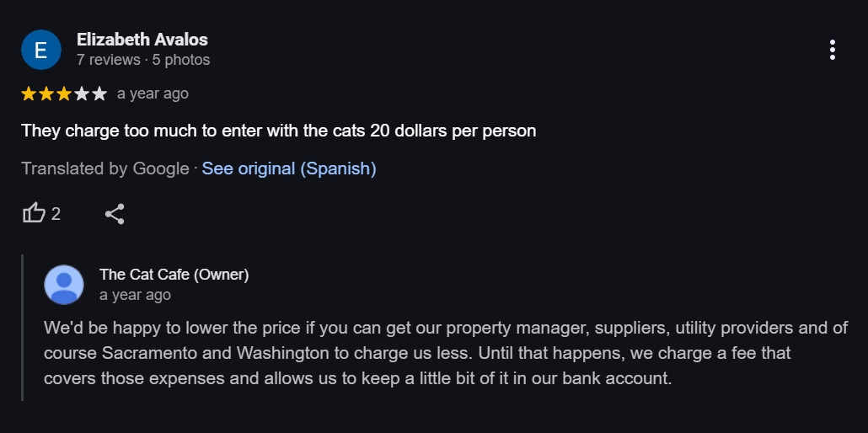Click the third gold rating star

[64, 94]
